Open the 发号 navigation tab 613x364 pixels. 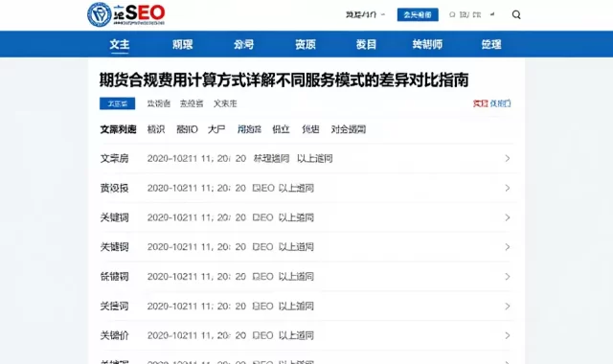pos(244,45)
